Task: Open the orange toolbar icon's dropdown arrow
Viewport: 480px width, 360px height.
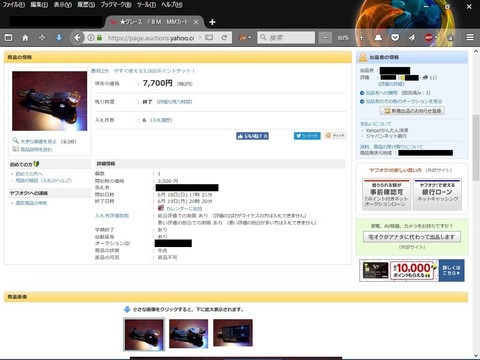Action: (250, 38)
